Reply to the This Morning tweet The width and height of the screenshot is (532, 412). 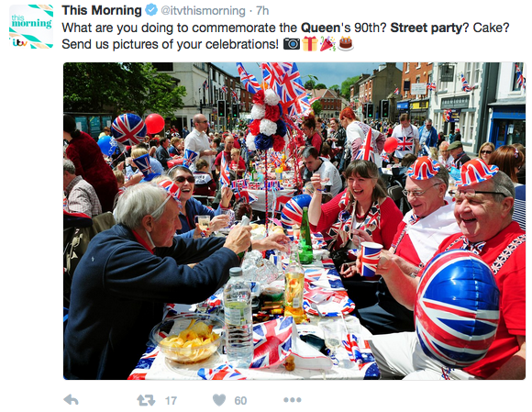pyautogui.click(x=71, y=400)
